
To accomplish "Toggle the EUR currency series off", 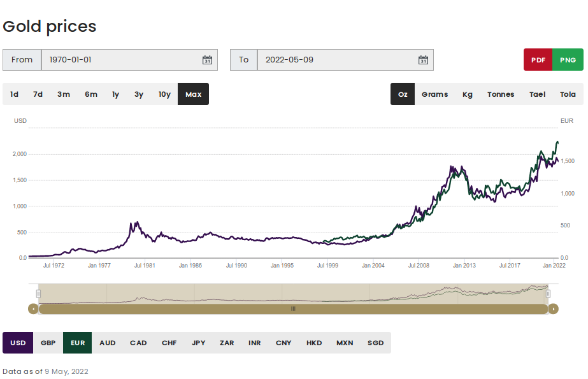I will [x=78, y=343].
